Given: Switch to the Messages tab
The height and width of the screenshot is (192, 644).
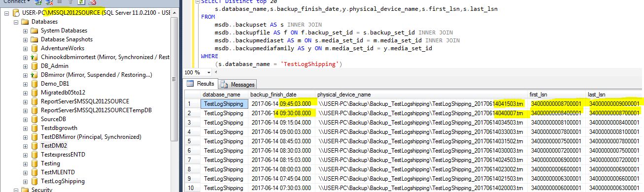Looking at the screenshot, I should (x=238, y=84).
